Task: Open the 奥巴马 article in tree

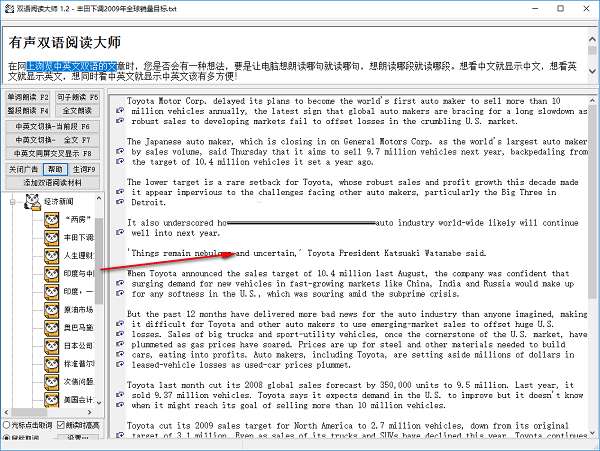Action: [78, 327]
